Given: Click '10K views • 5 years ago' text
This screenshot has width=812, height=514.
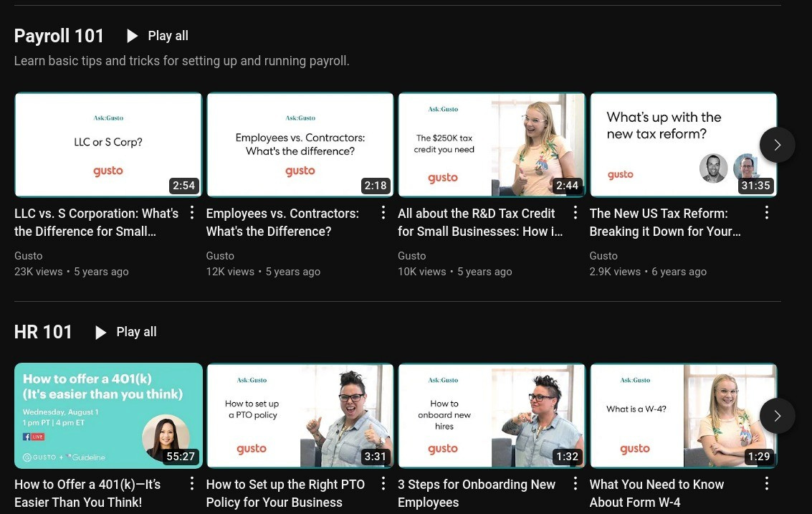Looking at the screenshot, I should 454,272.
